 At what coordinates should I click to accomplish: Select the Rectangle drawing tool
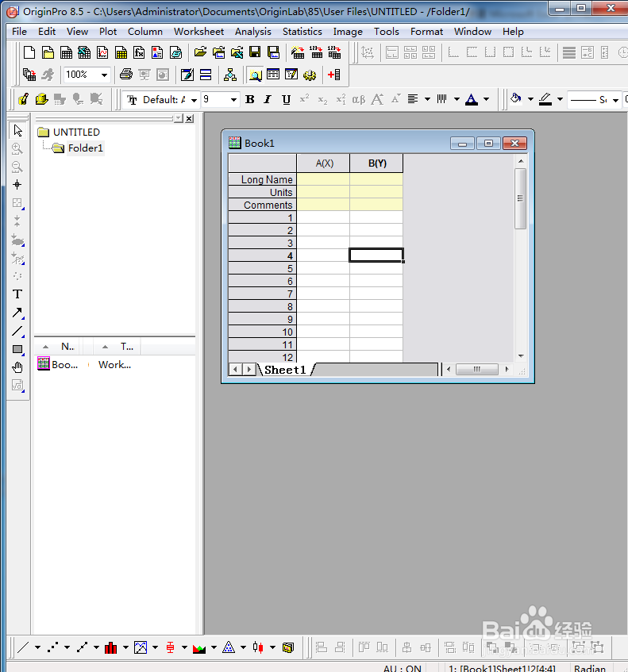pyautogui.click(x=17, y=349)
